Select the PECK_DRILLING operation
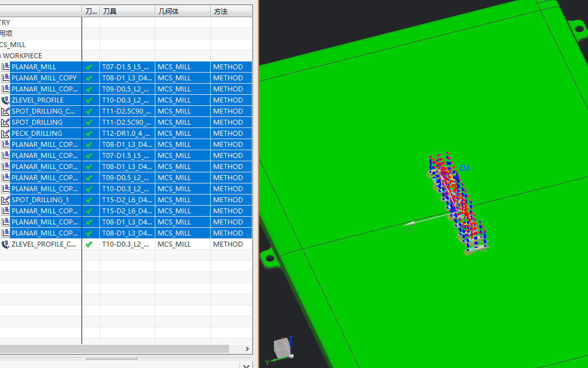The height and width of the screenshot is (368, 588). [37, 134]
